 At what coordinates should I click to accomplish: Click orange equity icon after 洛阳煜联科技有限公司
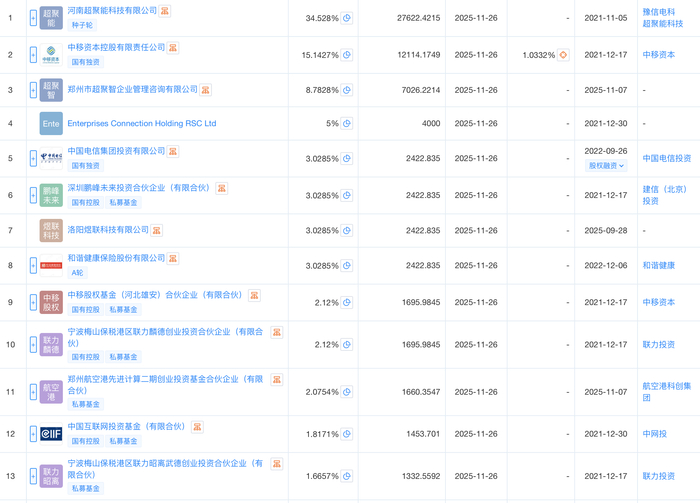click(156, 230)
